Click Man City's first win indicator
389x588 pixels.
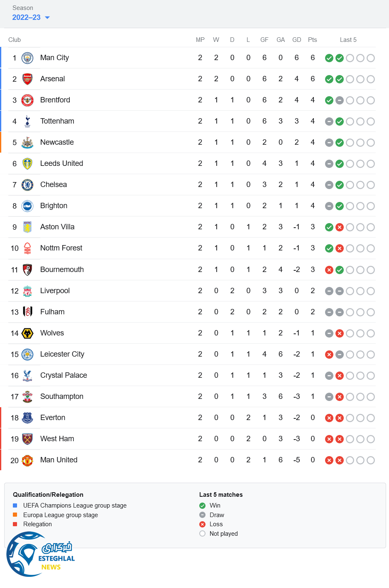pyautogui.click(x=329, y=58)
